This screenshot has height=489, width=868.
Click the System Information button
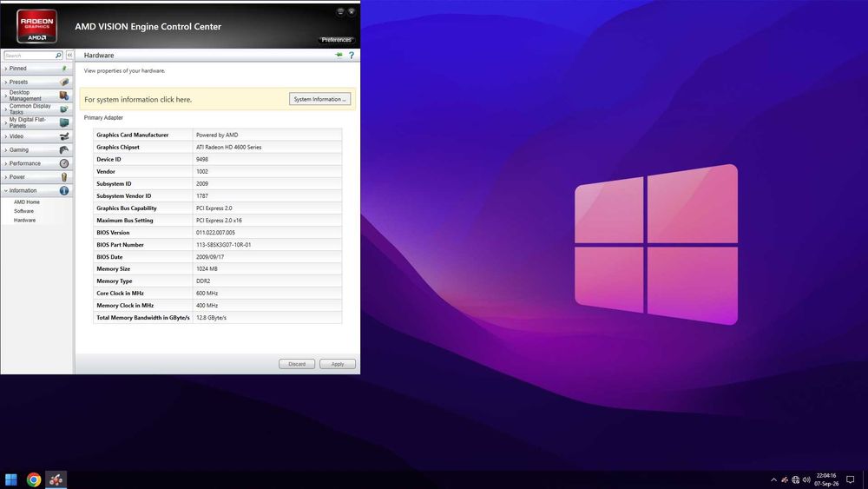coord(320,99)
